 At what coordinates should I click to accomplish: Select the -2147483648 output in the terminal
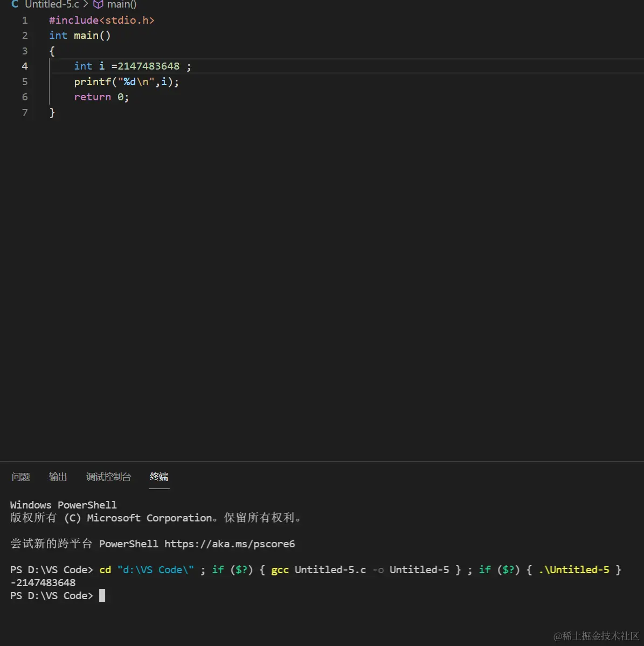[x=43, y=582]
